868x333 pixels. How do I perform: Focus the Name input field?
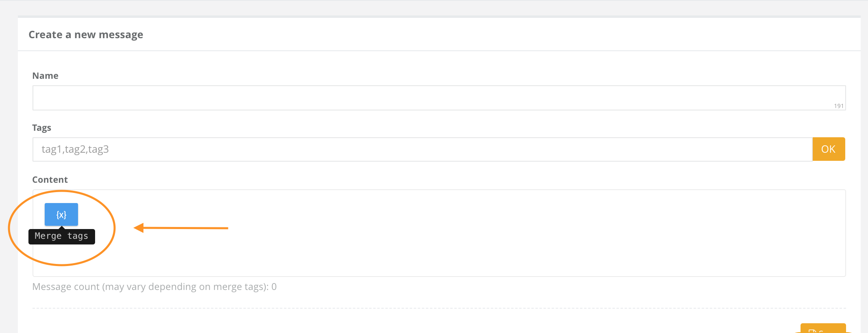439,97
